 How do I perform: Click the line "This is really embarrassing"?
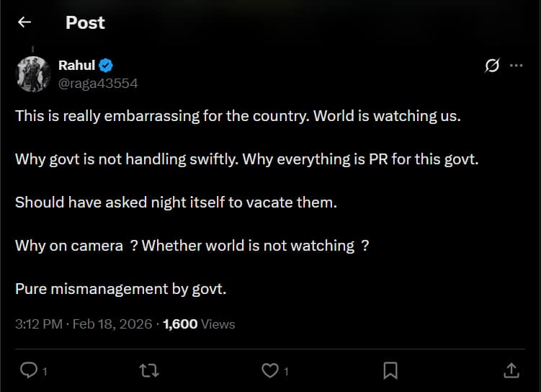pos(237,115)
